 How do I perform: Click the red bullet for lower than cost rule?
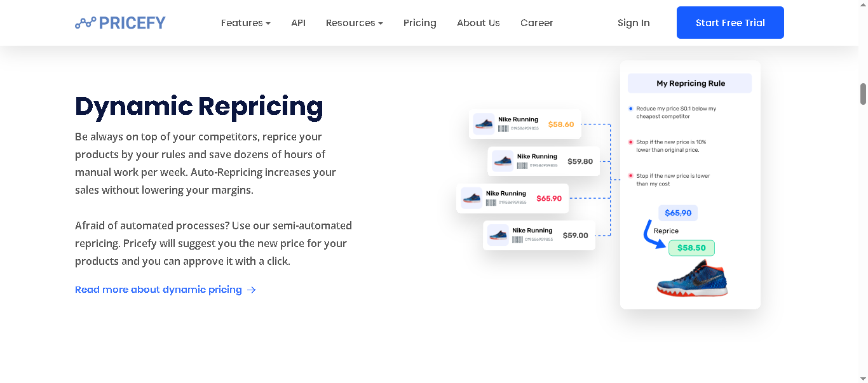[x=630, y=176]
